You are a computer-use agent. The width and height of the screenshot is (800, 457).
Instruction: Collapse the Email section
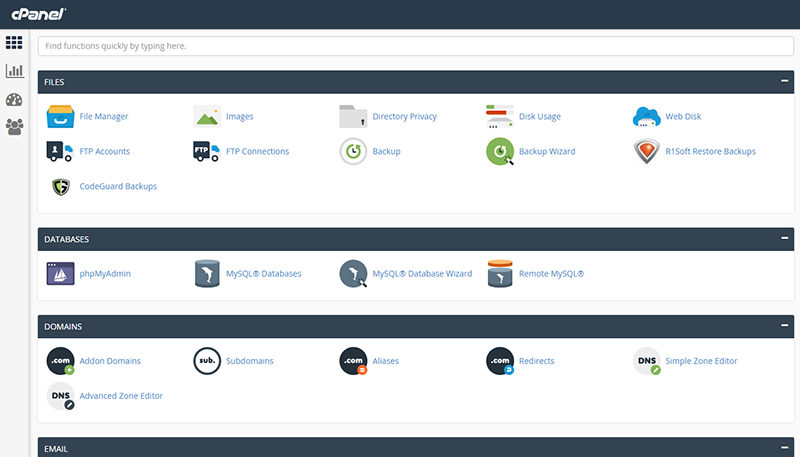click(x=785, y=447)
